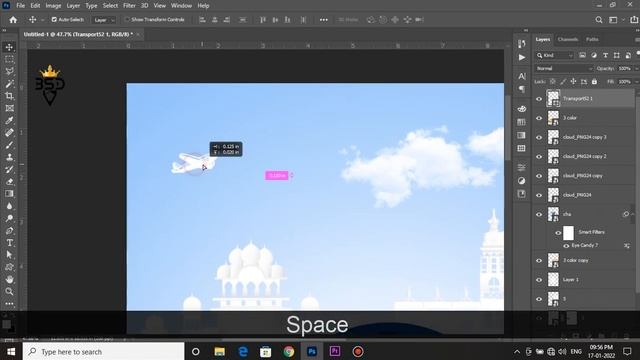The height and width of the screenshot is (360, 640).
Task: Select the Blur tool
Action: (9, 206)
